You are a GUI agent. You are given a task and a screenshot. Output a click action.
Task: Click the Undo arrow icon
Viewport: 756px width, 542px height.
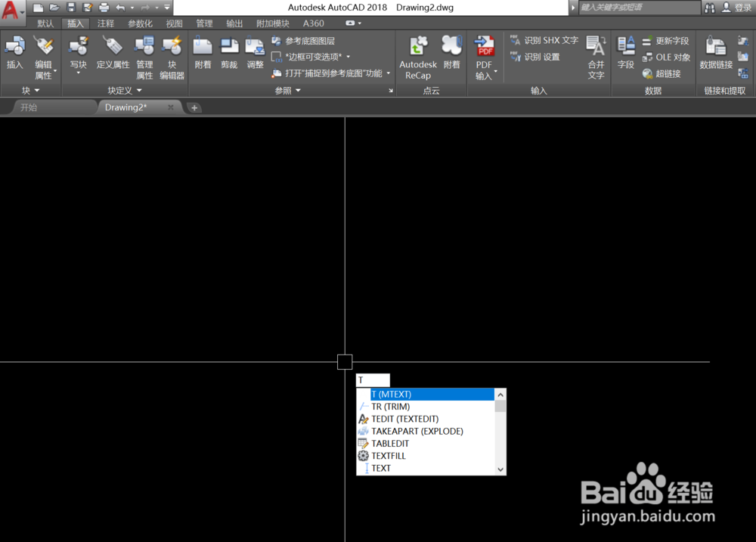coord(120,8)
